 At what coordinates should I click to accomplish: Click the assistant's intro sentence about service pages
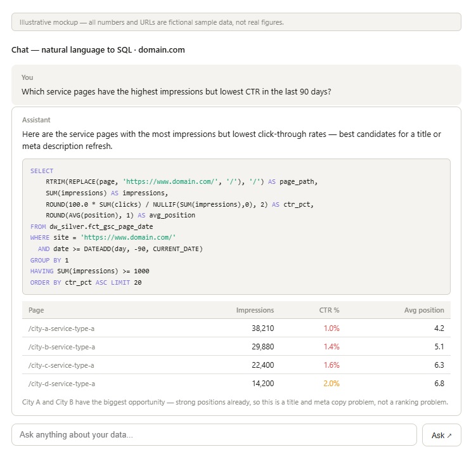(231, 140)
